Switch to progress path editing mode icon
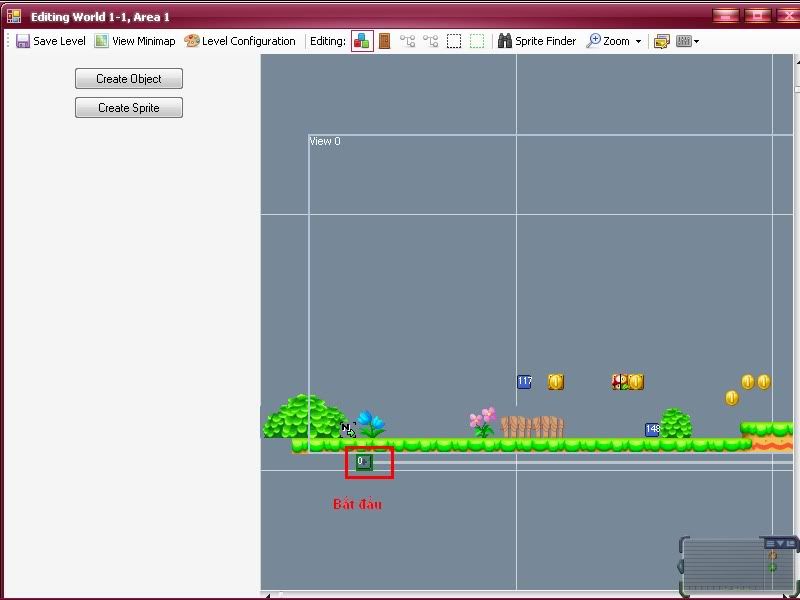This screenshot has height=600, width=800. pos(430,41)
